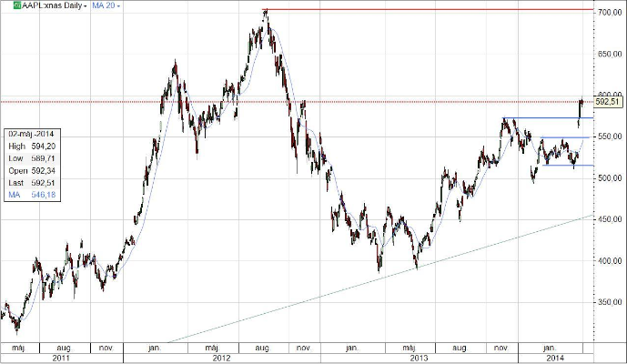Click the 500,00 price axis label
This screenshot has width=627, height=364.
(610, 178)
